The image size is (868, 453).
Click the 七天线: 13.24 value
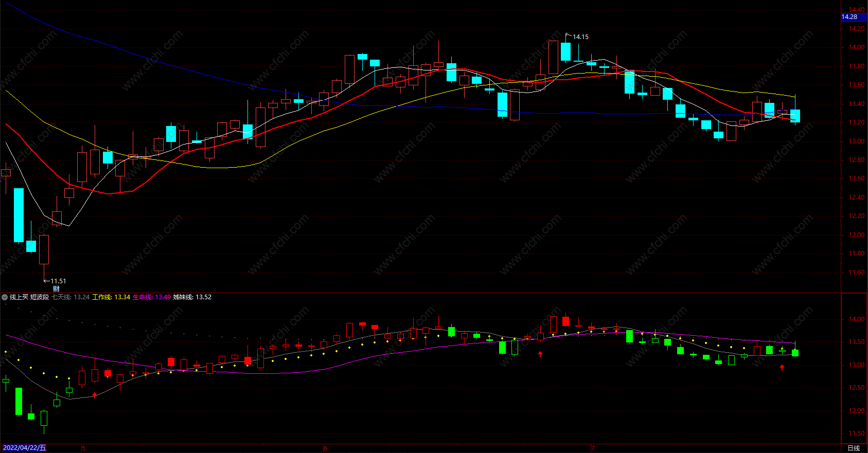pos(70,297)
